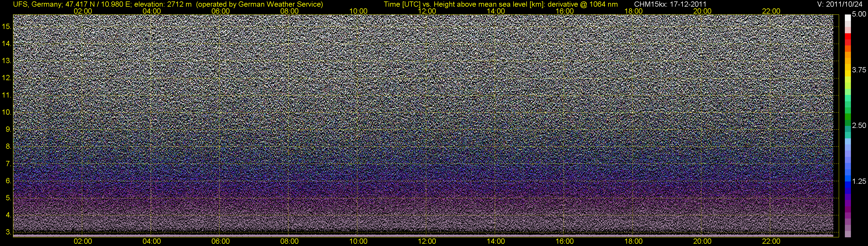This screenshot has height=246, width=868.
Task: Click 10:00 on the upper time axis
Action: [358, 11]
